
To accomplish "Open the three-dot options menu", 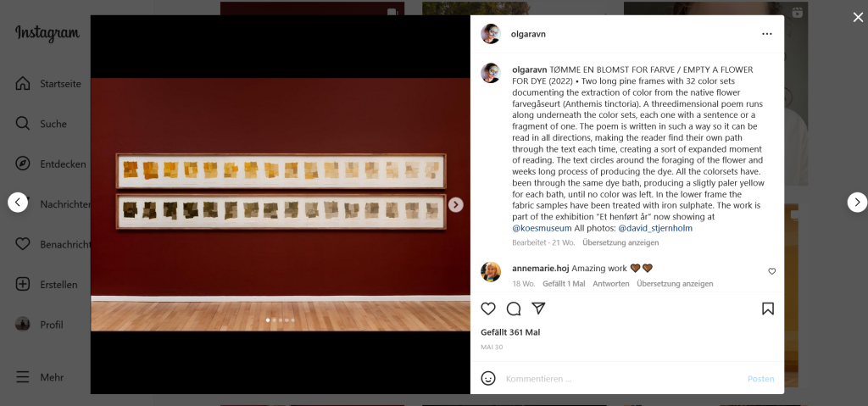I will click(766, 34).
